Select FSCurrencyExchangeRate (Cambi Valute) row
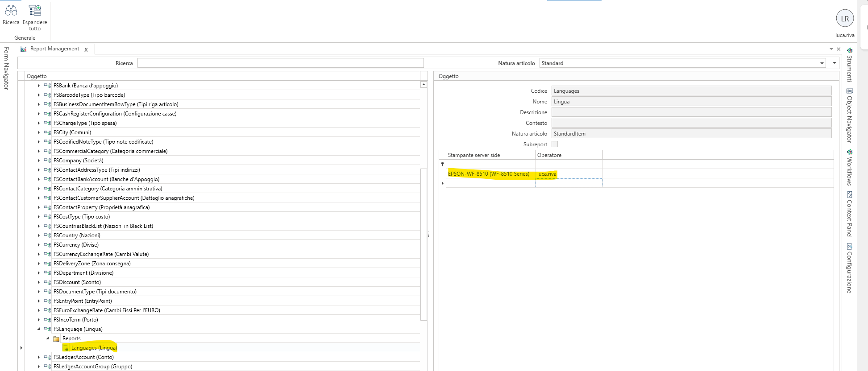 (101, 254)
